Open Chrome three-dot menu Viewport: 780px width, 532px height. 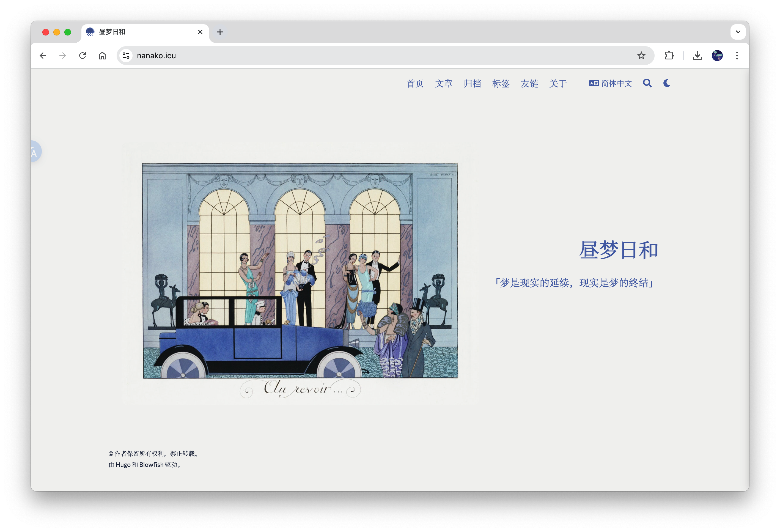click(x=737, y=56)
